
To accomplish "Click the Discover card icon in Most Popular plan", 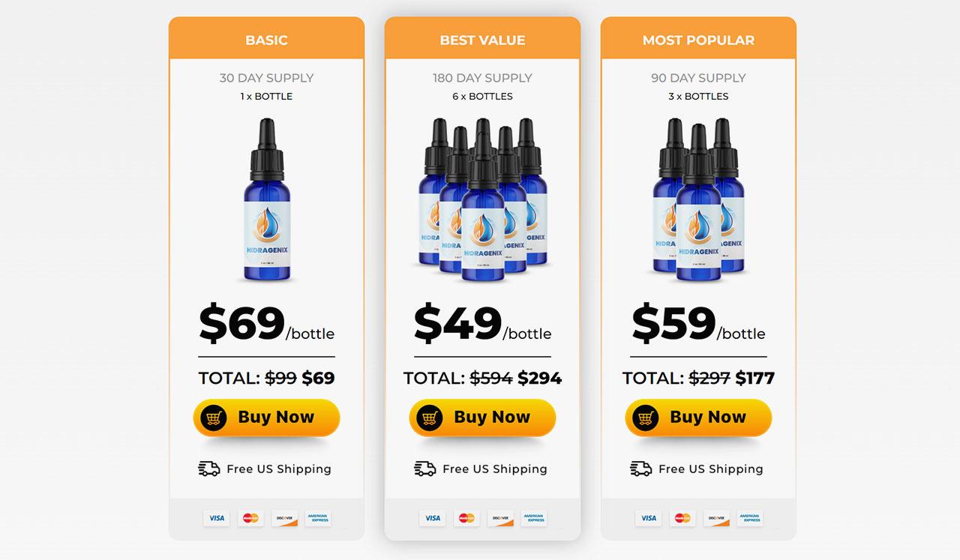I will 716,518.
